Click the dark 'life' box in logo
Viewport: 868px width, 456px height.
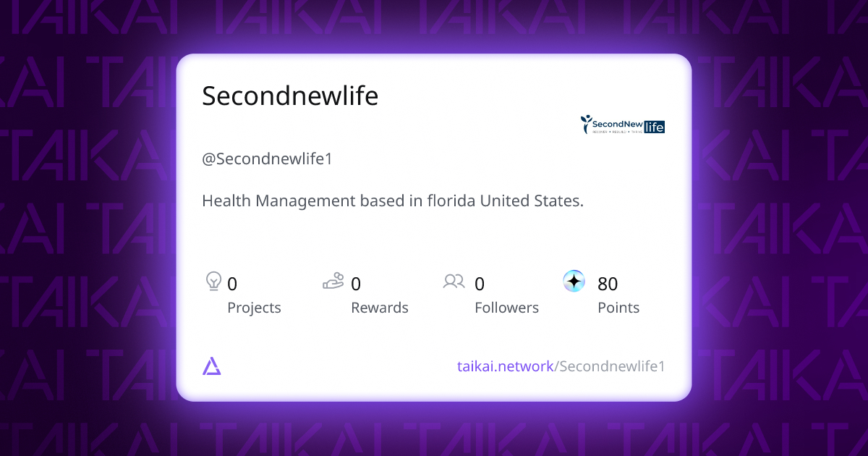(x=654, y=126)
